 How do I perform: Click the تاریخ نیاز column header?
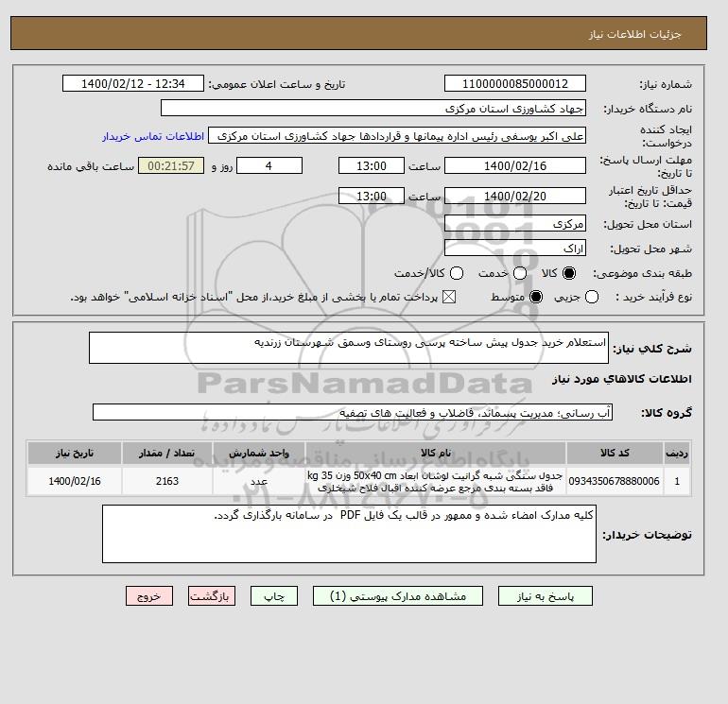75,453
